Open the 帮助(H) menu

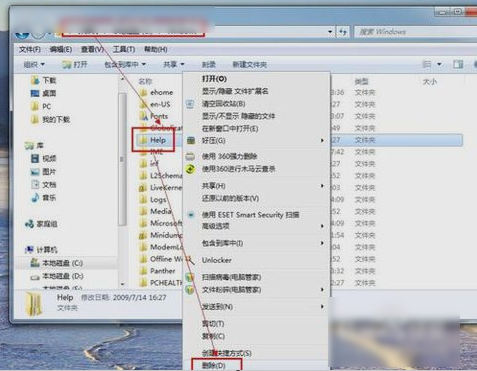coord(156,50)
